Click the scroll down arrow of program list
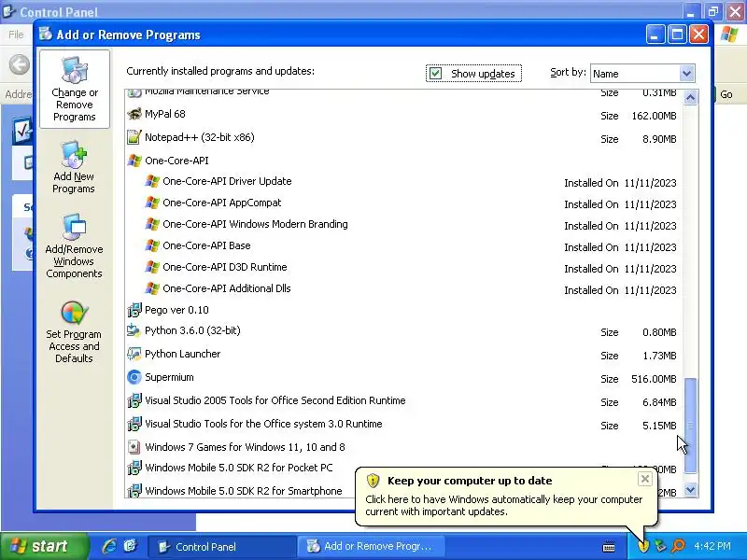Viewport: 747px width, 560px height. tap(690, 489)
